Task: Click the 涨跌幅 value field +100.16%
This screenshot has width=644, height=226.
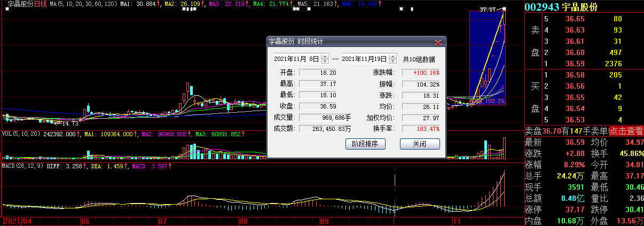Action: (x=421, y=73)
